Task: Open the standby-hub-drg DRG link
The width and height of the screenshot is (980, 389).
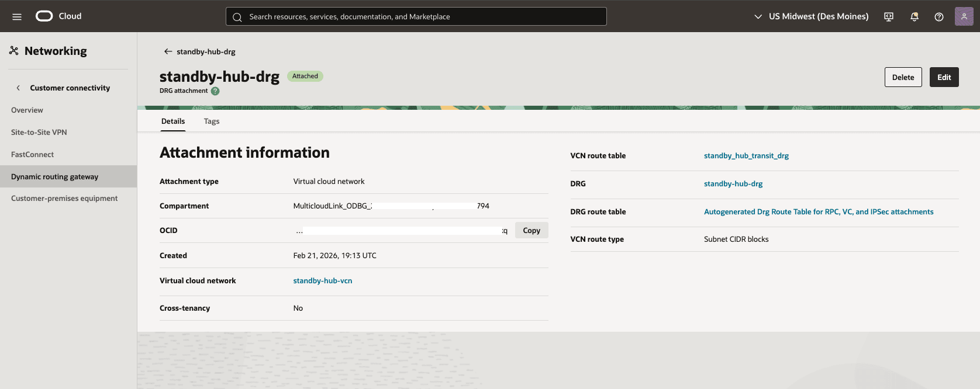Action: pos(733,184)
